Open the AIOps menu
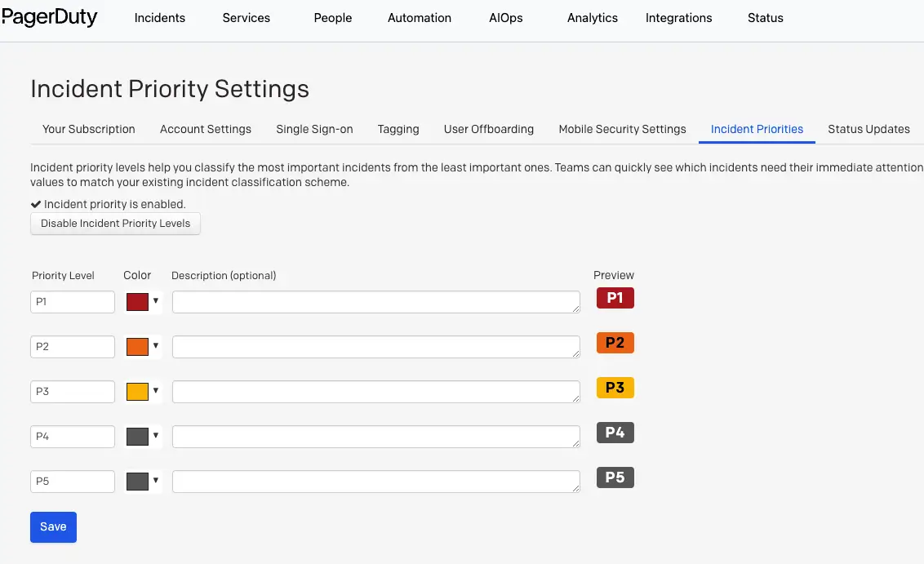This screenshot has width=924, height=564. (505, 18)
